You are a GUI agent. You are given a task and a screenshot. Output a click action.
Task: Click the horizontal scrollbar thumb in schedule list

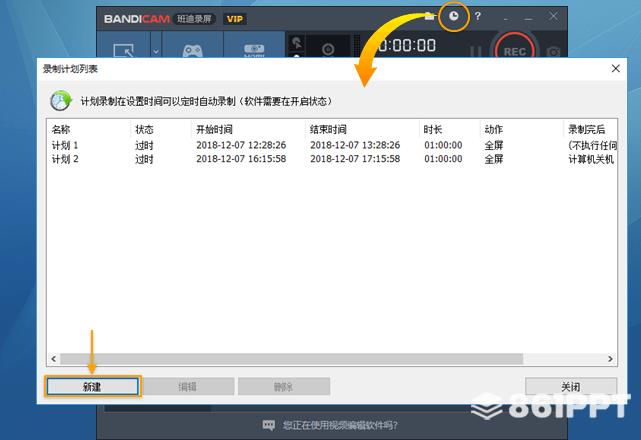tap(291, 359)
